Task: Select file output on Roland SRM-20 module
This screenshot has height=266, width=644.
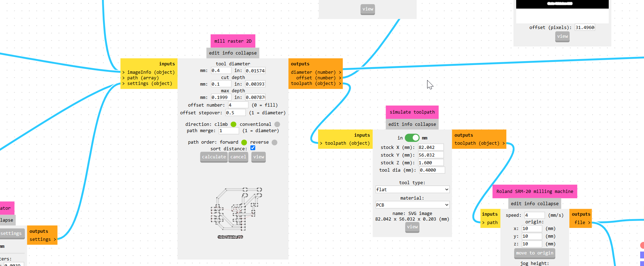Action: [582, 223]
